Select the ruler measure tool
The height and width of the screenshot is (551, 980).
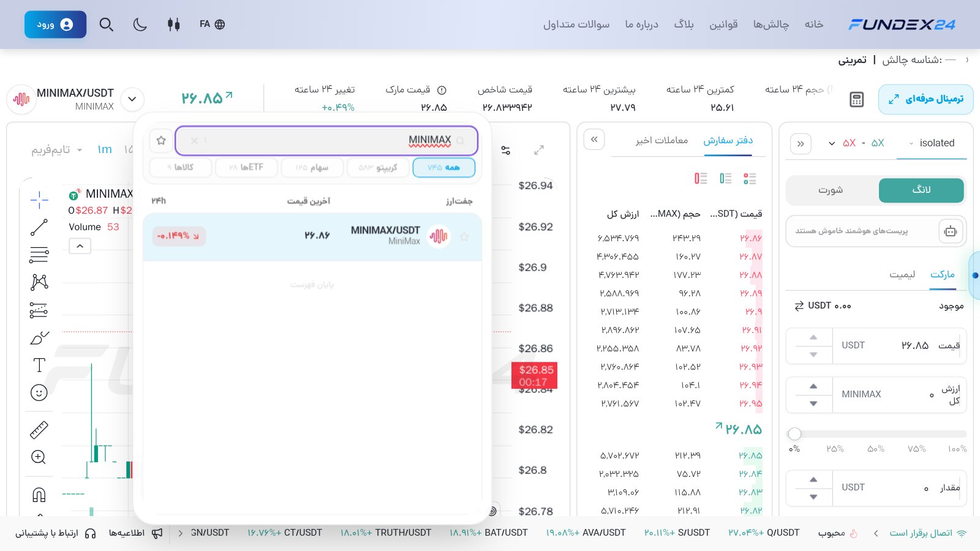39,430
